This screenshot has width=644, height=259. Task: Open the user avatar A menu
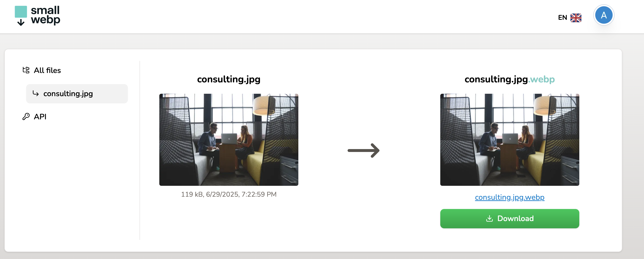click(x=603, y=15)
